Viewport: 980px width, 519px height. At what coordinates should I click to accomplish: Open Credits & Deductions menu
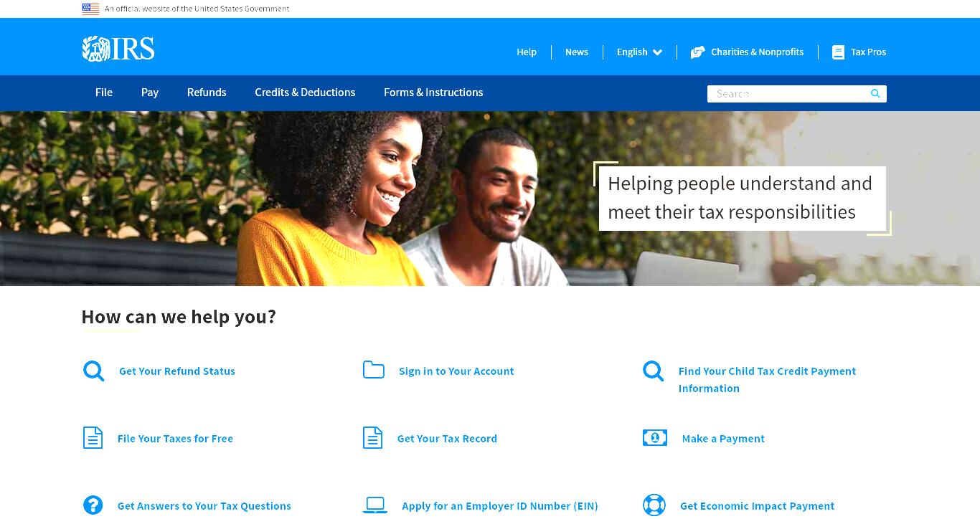(305, 92)
